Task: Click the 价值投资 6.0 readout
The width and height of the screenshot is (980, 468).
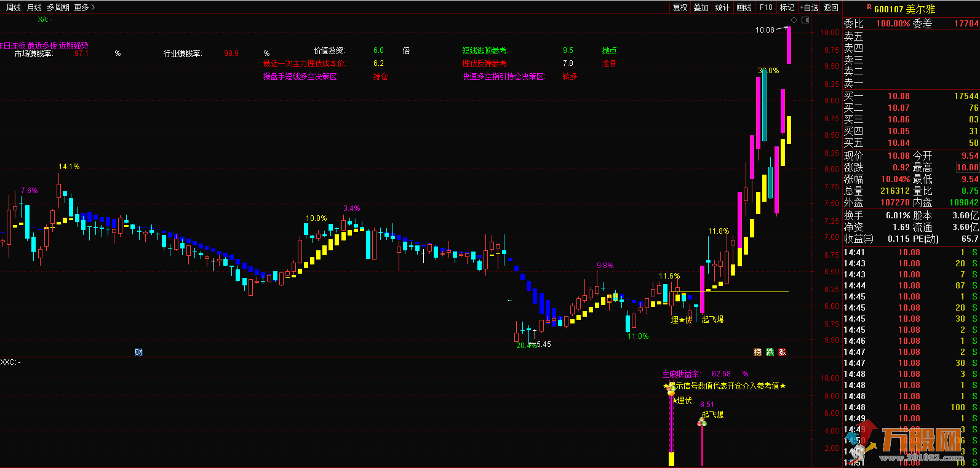Action: [349, 50]
